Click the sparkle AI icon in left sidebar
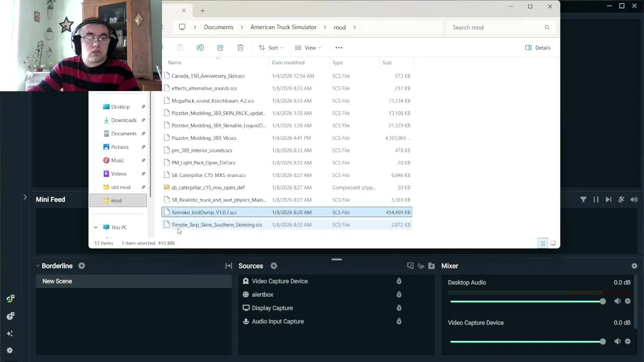 (10, 333)
